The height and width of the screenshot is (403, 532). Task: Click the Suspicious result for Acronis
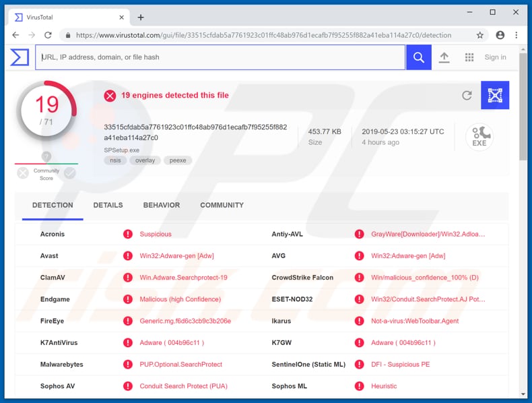(156, 234)
